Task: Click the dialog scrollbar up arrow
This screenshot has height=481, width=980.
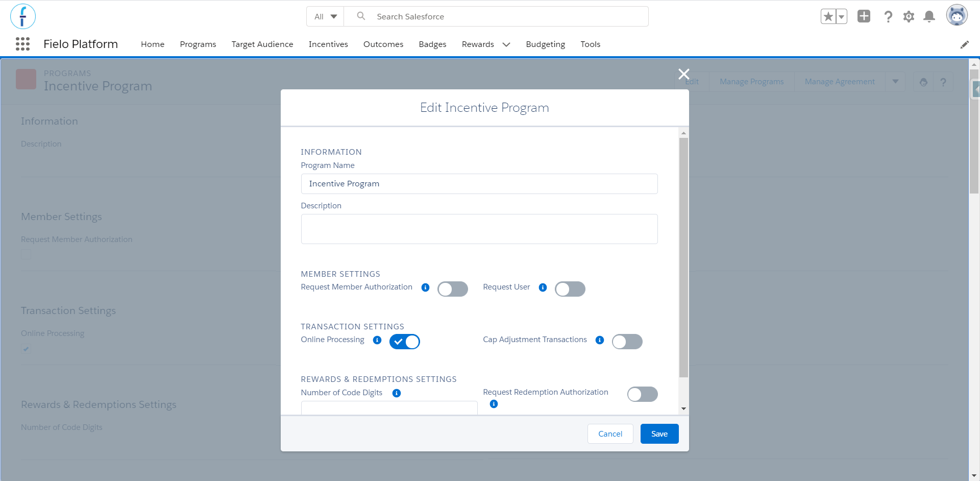Action: coord(683,133)
